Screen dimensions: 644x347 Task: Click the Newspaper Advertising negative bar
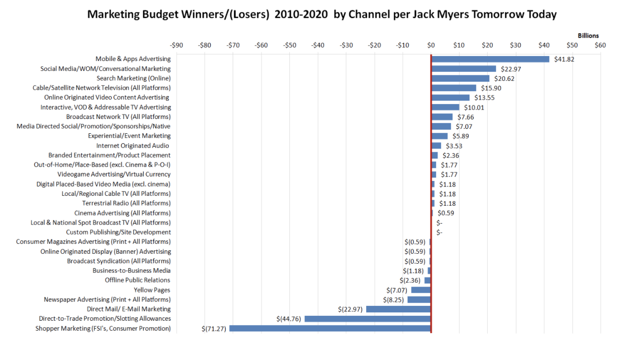[419, 299]
